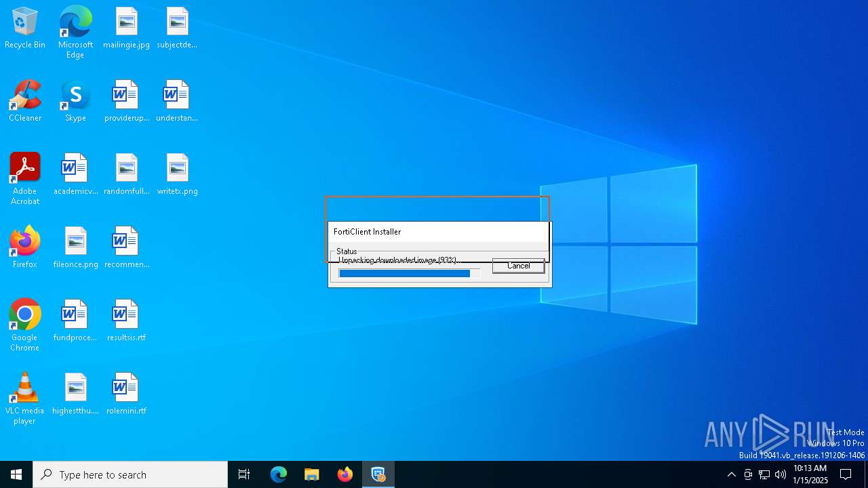Select the mailingie.jpg file
This screenshot has width=868, height=488.
point(126,28)
